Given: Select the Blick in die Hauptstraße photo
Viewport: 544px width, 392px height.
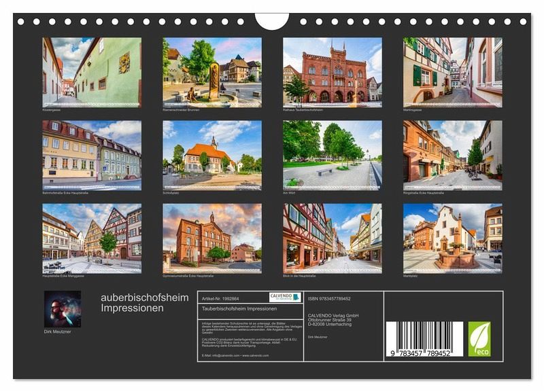Looking at the screenshot, I should pyautogui.click(x=333, y=236).
